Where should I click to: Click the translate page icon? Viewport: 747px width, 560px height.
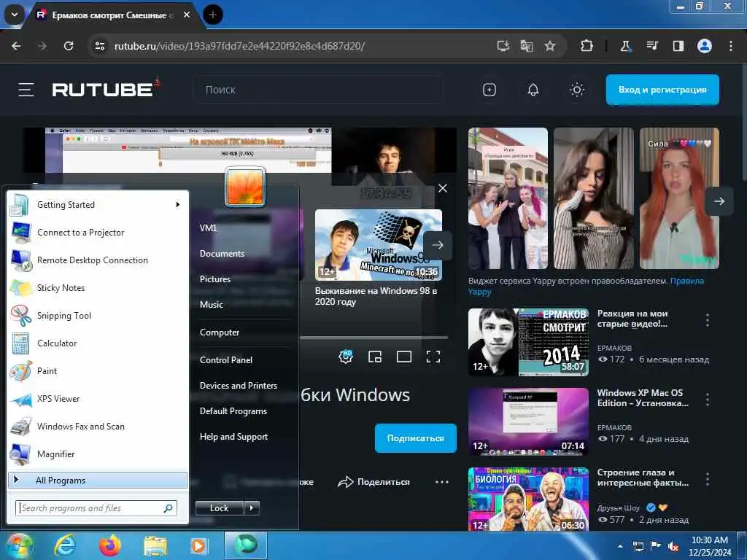click(527, 46)
